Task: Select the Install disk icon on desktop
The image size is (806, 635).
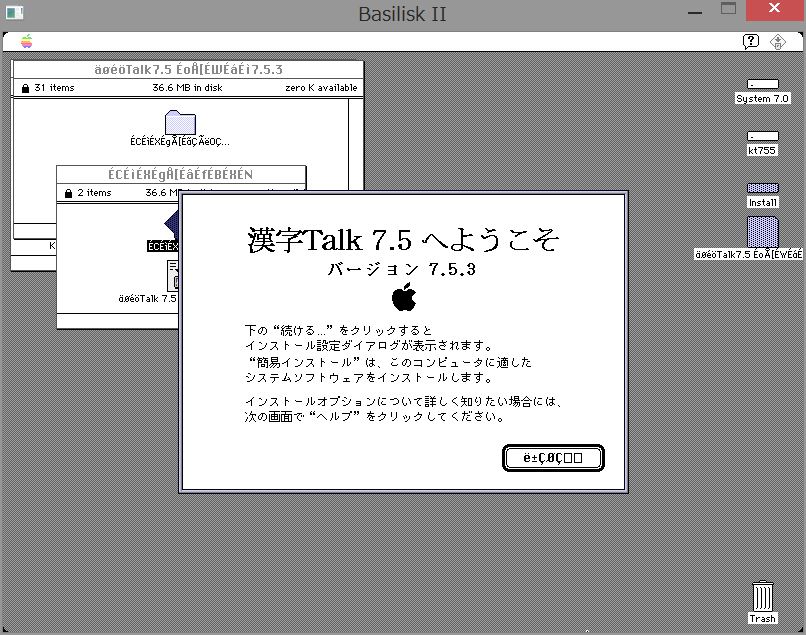Action: pos(762,188)
